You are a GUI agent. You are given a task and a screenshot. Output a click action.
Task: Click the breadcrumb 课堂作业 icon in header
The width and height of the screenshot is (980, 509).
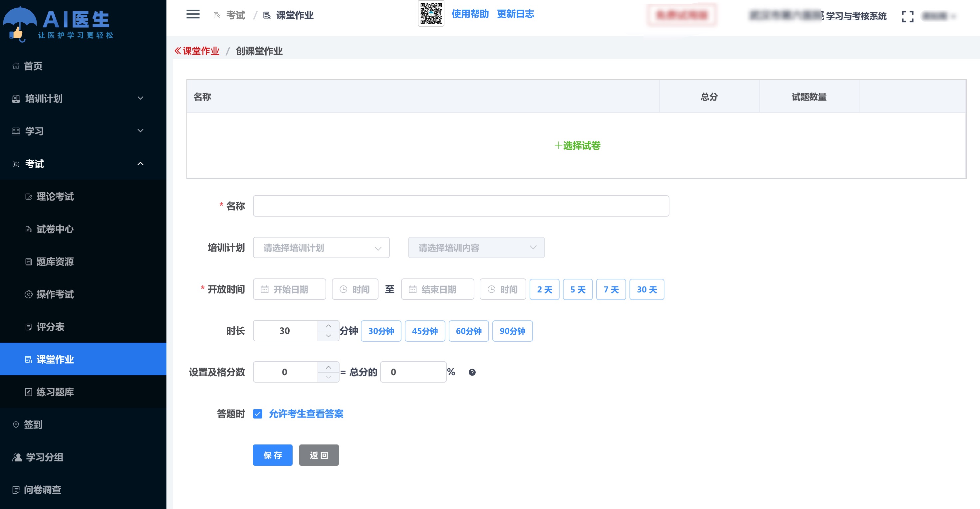point(267,15)
